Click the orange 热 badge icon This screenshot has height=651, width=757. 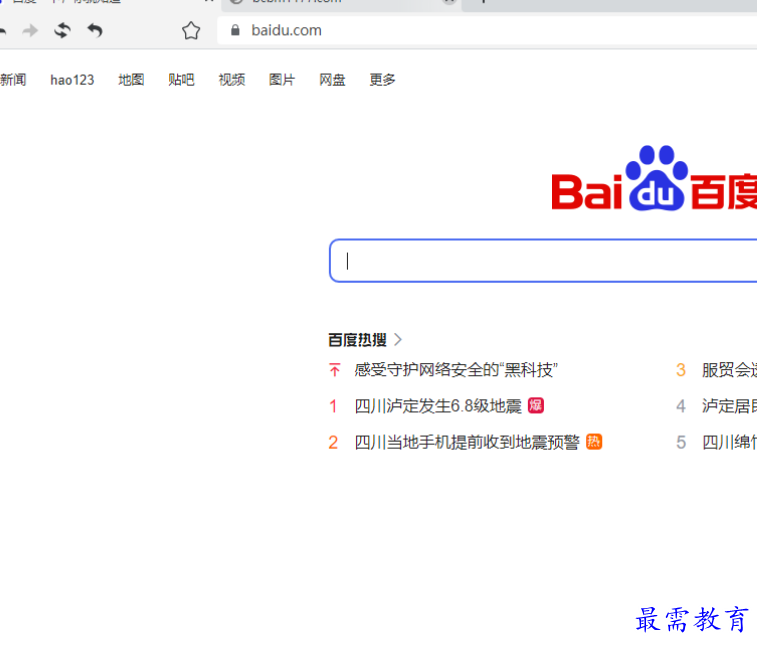click(594, 442)
